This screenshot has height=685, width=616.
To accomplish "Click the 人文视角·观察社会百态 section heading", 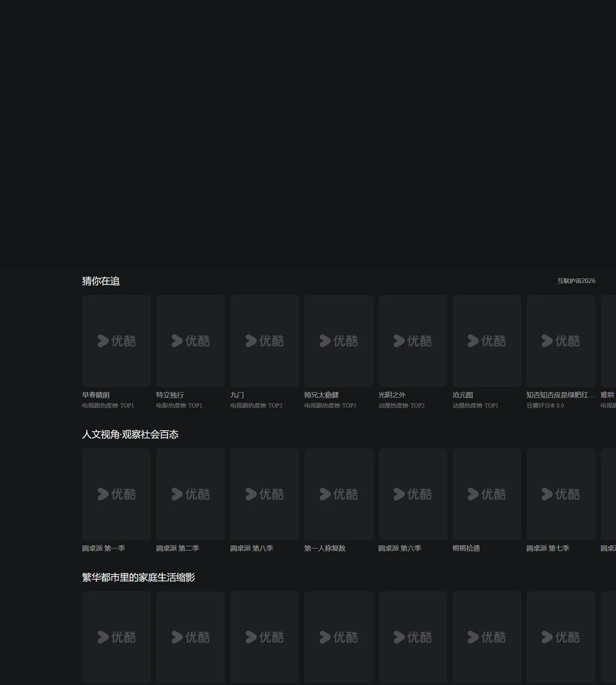I will pyautogui.click(x=130, y=434).
